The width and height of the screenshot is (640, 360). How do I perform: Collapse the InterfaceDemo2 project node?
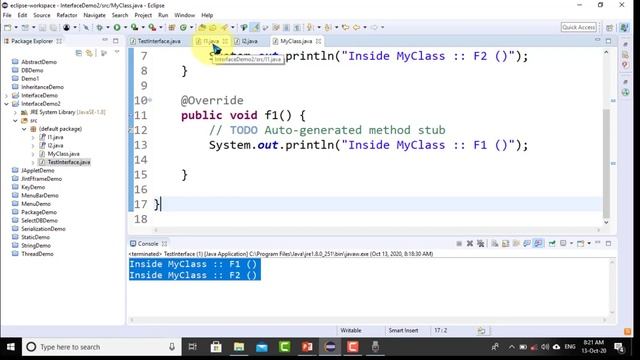tap(6, 104)
